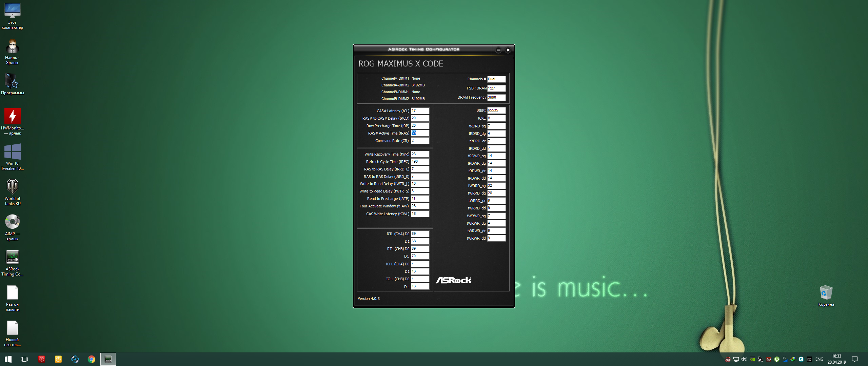Minimize the ASRock Timing Configurator window
This screenshot has width=868, height=366.
tap(498, 50)
